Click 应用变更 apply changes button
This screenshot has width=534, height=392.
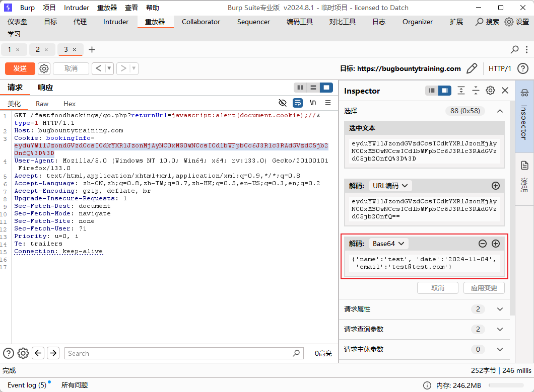[x=484, y=288]
